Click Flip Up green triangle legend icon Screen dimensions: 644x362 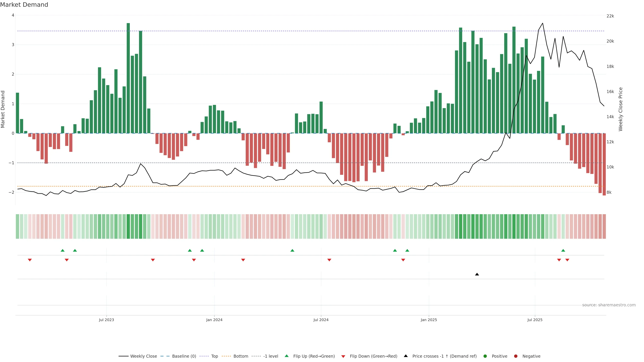(287, 356)
